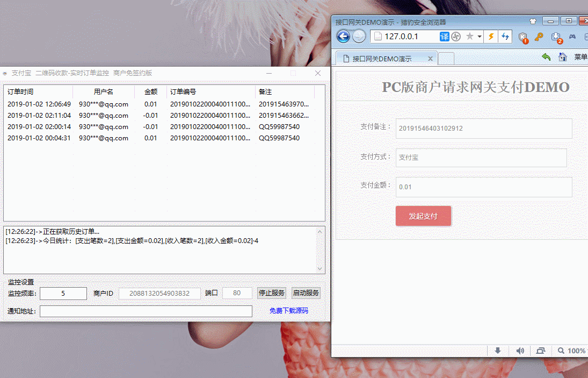Click the 备注 column header
This screenshot has width=588, height=378.
[x=285, y=91]
